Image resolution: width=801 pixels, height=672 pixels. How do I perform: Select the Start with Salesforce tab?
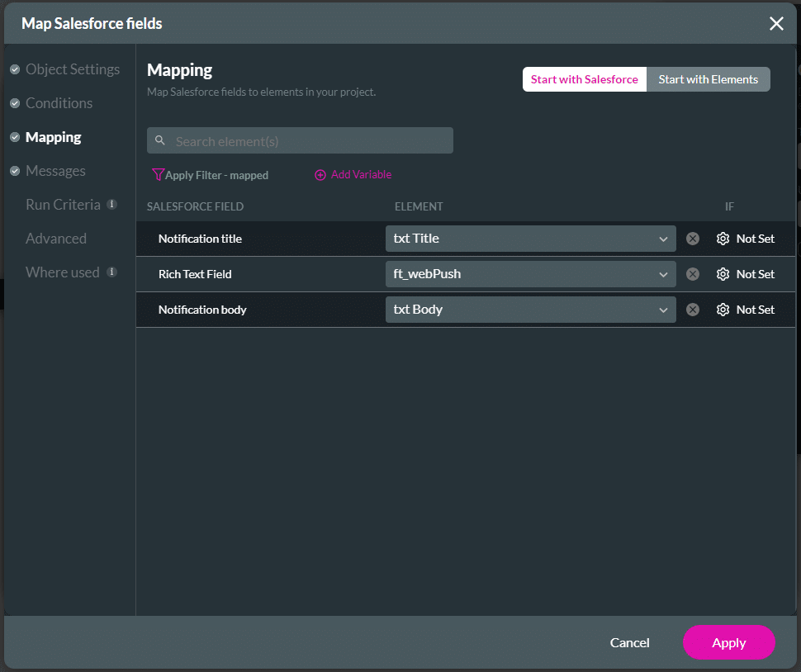click(x=584, y=79)
